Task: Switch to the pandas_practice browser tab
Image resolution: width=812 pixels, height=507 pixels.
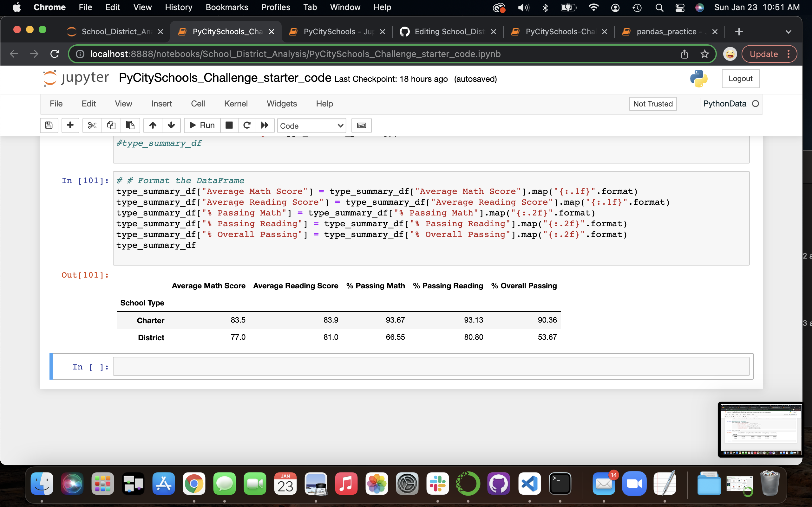Action: pyautogui.click(x=666, y=31)
